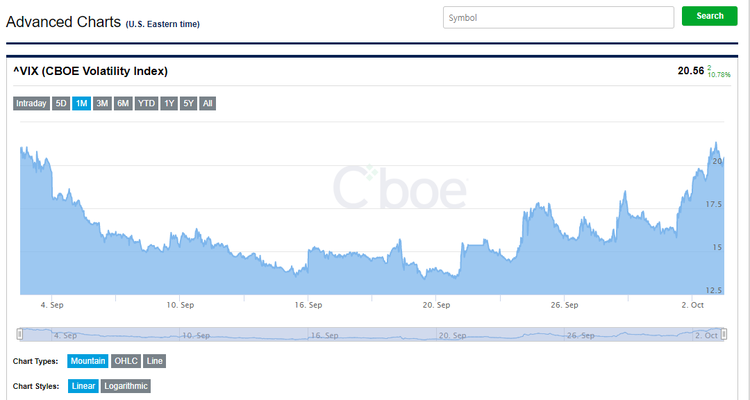Click the Chart Types label
The width and height of the screenshot is (750, 400).
click(x=35, y=361)
